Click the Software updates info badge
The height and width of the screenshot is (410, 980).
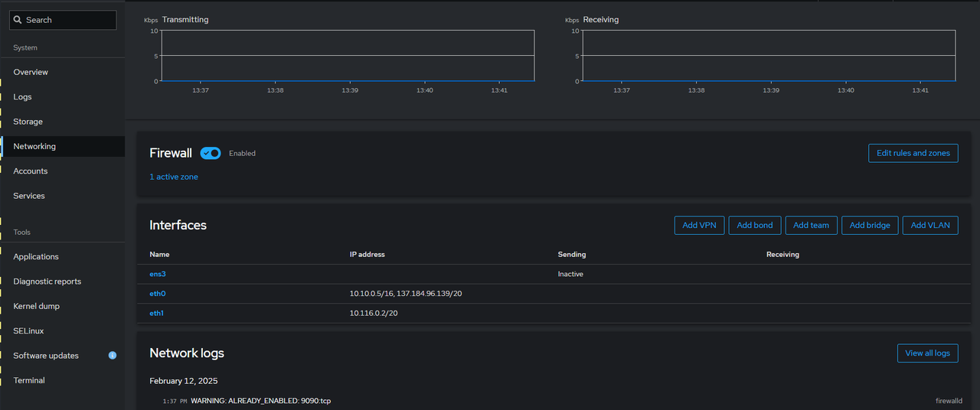(113, 356)
